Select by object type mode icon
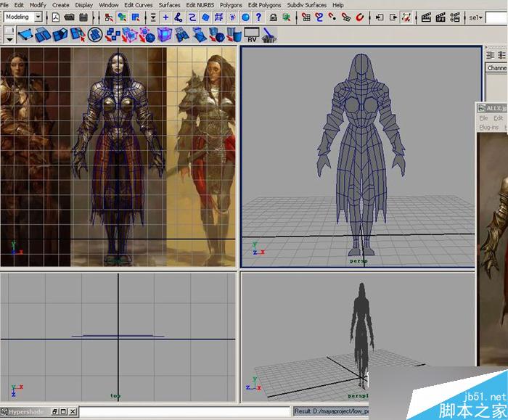This screenshot has width=508, height=420. click(122, 17)
